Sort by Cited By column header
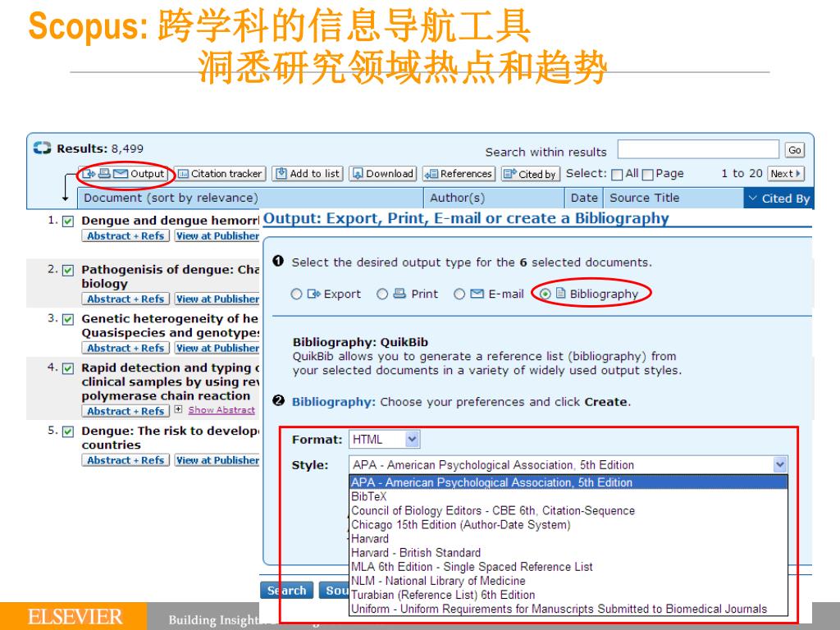 [x=779, y=199]
